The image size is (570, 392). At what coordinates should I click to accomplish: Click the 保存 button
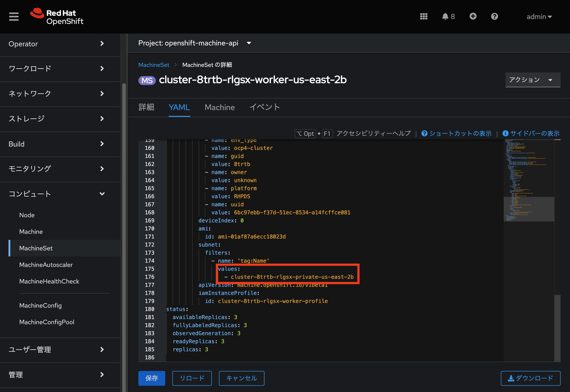click(152, 378)
